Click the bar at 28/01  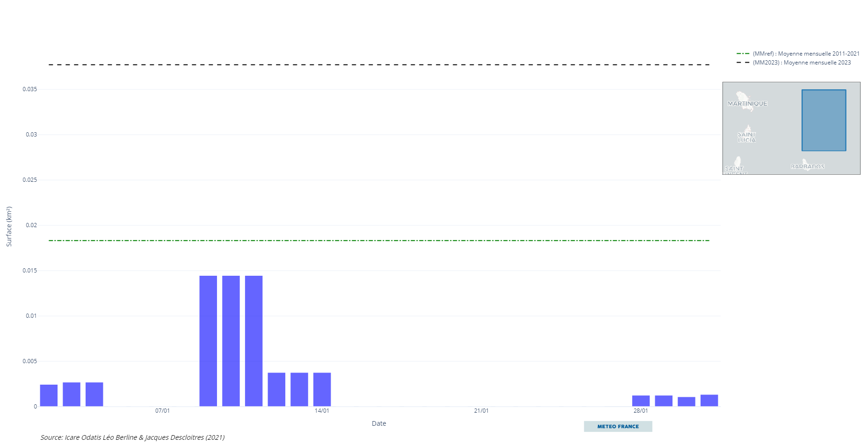(x=641, y=401)
